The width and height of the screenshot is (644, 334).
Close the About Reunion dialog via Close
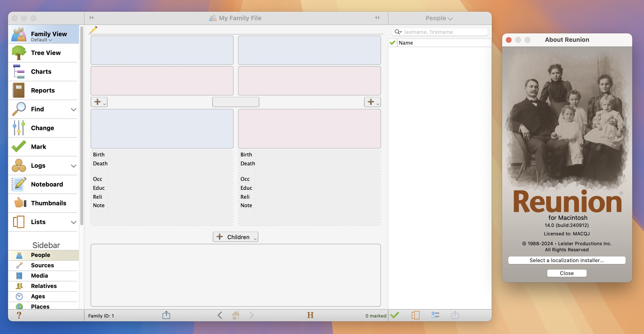(x=567, y=273)
